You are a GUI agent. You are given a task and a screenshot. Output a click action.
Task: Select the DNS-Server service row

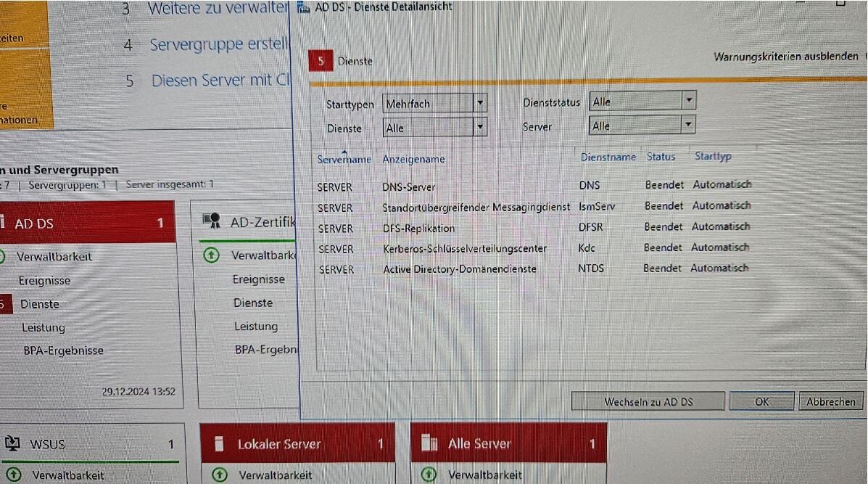tap(534, 186)
